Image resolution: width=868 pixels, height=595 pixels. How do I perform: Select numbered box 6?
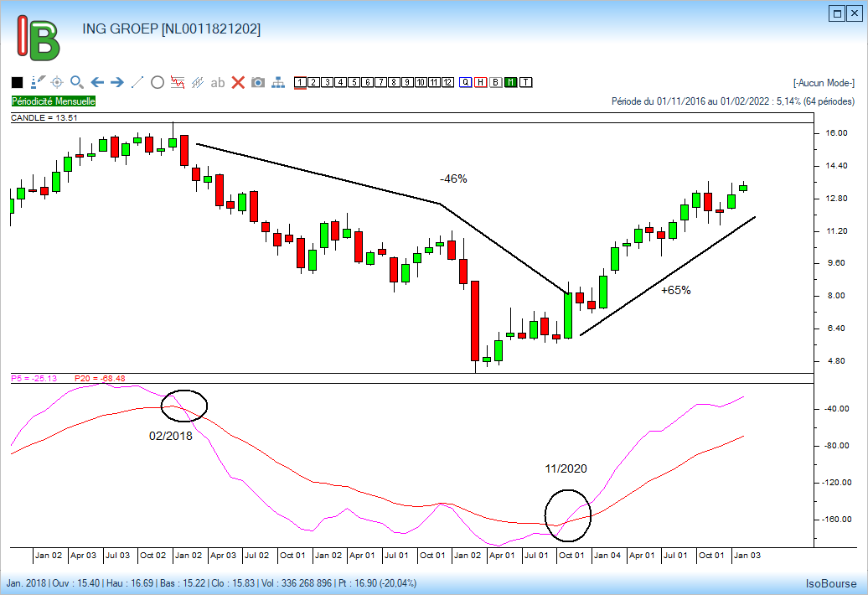tap(367, 82)
